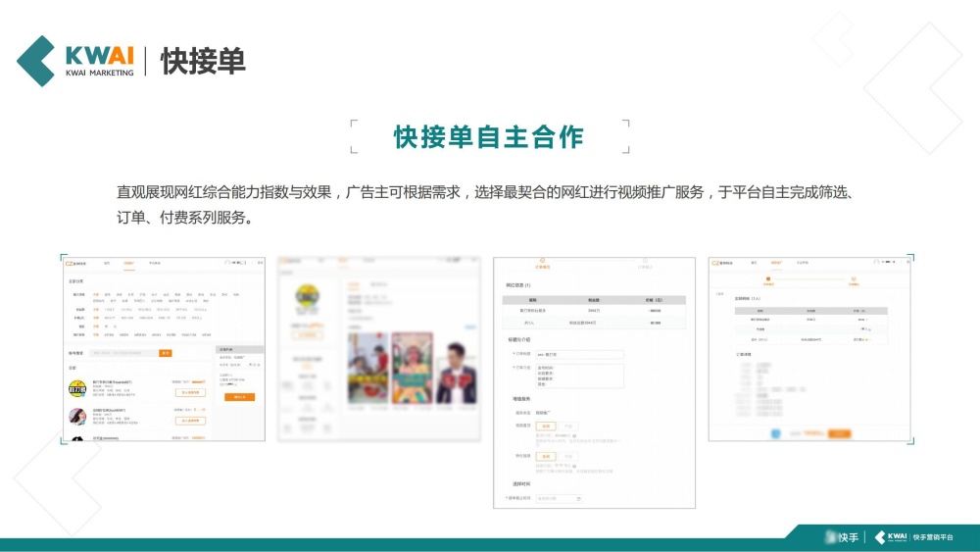Click the CZ logo in confirmation screenshot
980x552 pixels.
722,263
